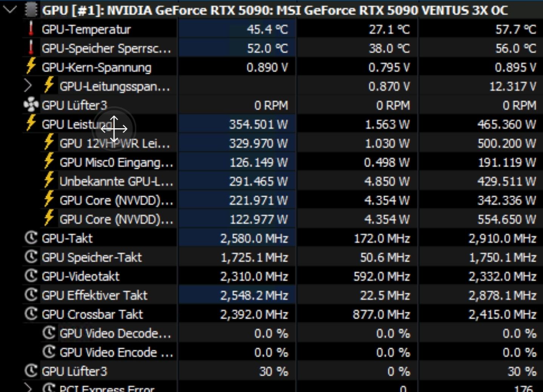The width and height of the screenshot is (543, 392).
Task: Select the GPU-Kern-Spannung sensor label
Action: (96, 68)
